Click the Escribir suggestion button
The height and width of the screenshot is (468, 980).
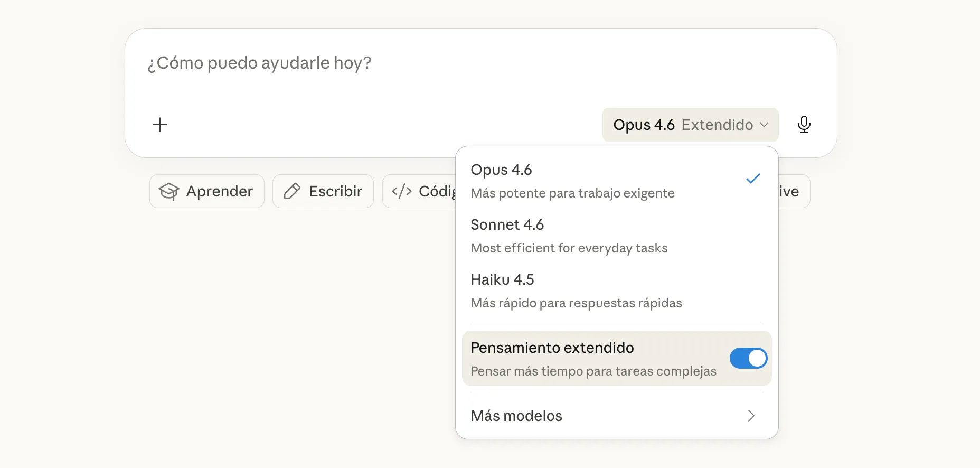click(x=323, y=191)
